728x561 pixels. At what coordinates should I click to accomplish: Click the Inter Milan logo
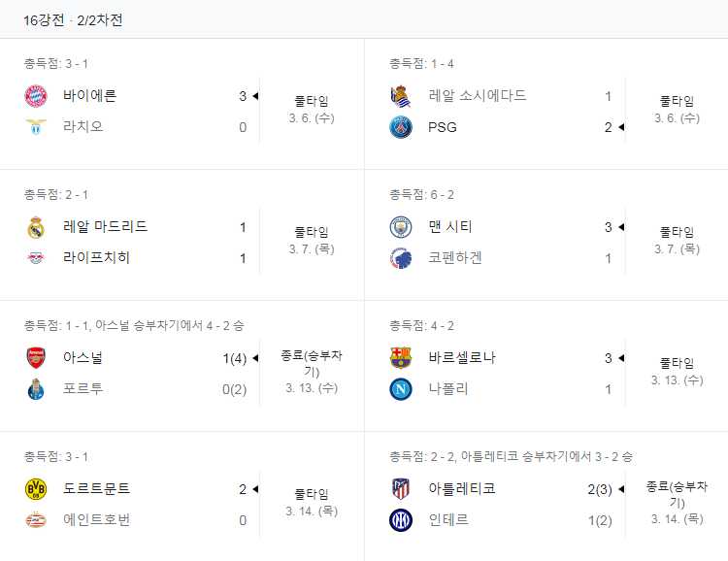(x=401, y=520)
